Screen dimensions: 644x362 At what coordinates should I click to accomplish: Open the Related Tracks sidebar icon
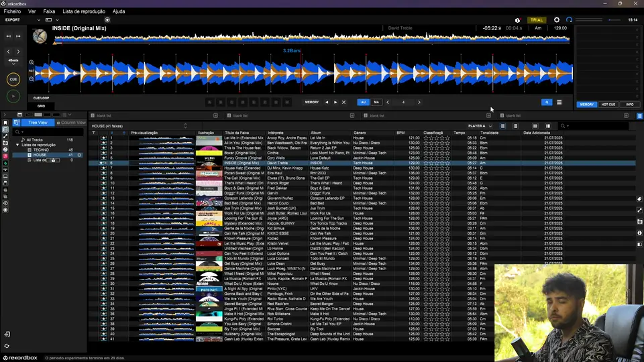coord(5,136)
